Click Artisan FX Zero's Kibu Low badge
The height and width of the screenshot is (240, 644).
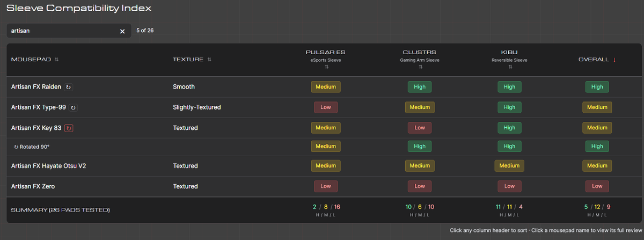509,186
